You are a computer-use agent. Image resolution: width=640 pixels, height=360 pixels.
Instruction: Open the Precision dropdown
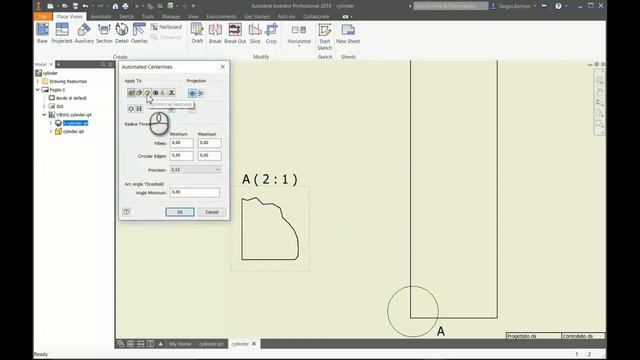(196, 169)
